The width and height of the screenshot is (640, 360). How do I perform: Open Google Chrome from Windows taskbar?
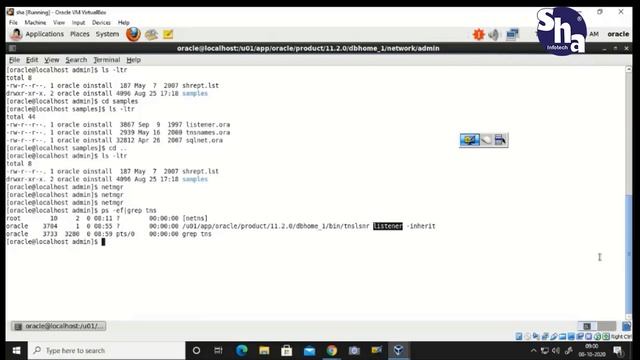point(332,350)
